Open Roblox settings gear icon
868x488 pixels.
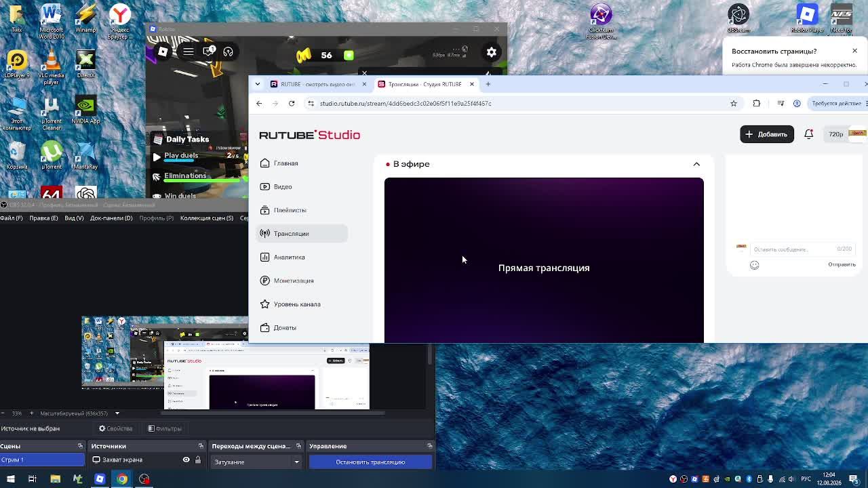click(492, 52)
